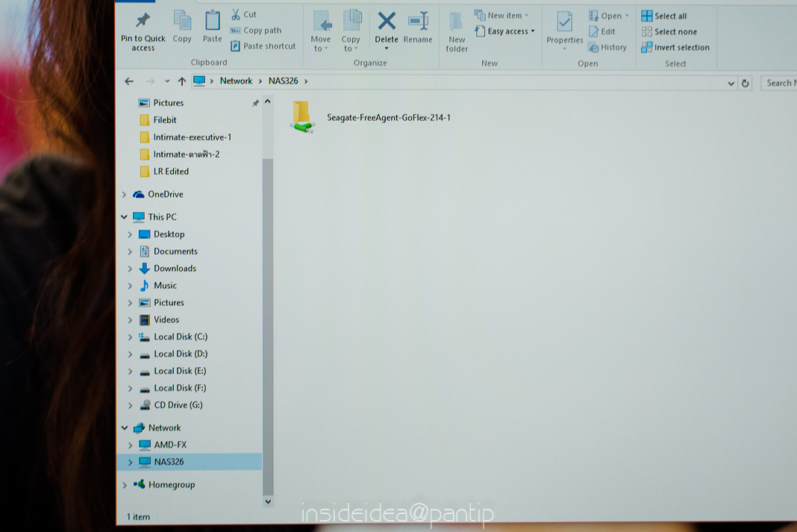Select the Intimate-executive-1 folder
This screenshot has height=532, width=797.
186,137
